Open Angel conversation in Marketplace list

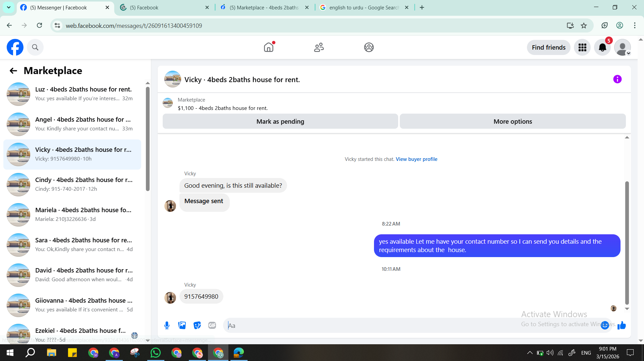[72, 124]
